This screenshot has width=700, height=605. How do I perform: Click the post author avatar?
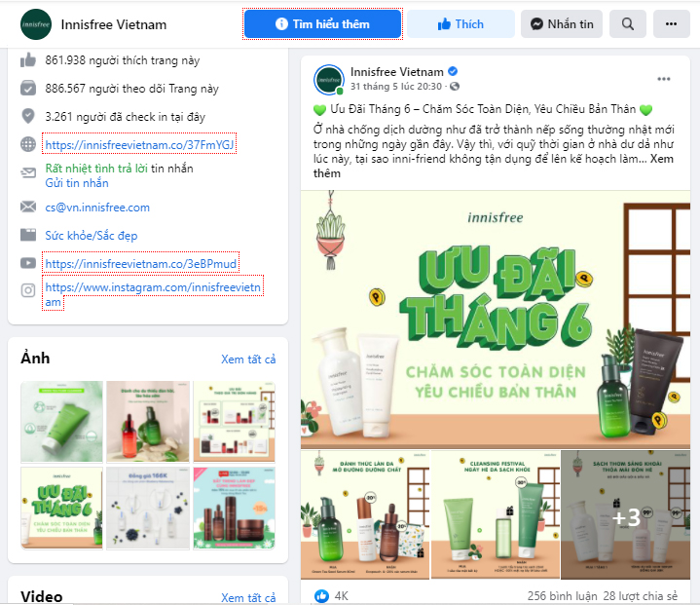[x=329, y=80]
